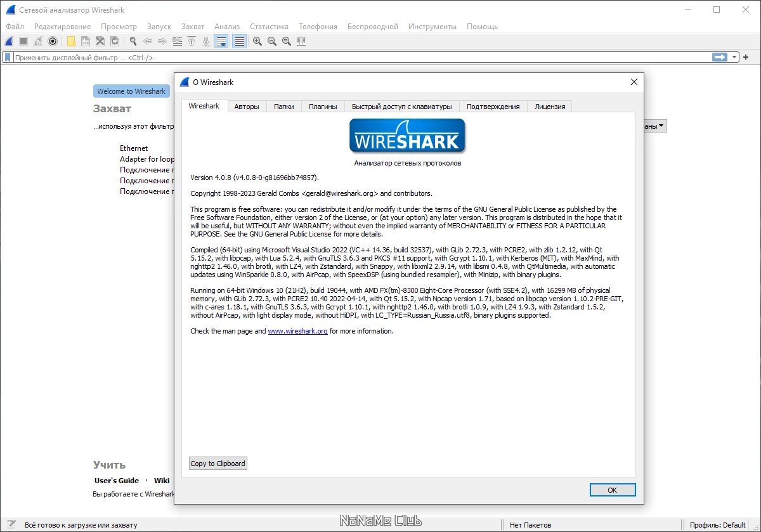This screenshot has width=761, height=532.
Task: Jump to last packet icon
Action: coord(206,41)
